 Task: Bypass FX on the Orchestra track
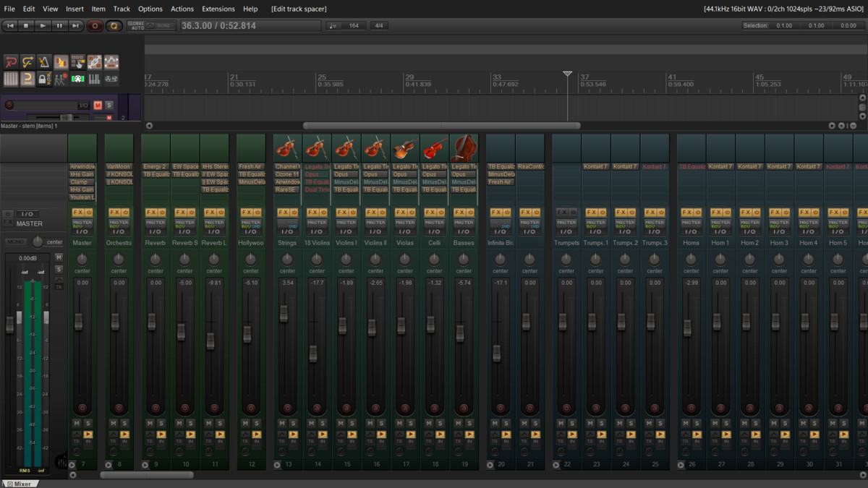coord(124,213)
